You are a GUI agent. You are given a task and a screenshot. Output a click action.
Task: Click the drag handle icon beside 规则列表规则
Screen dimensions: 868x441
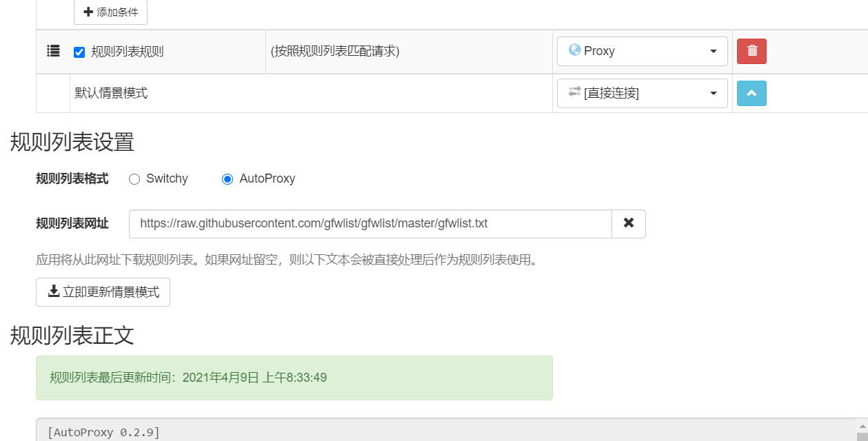(53, 50)
